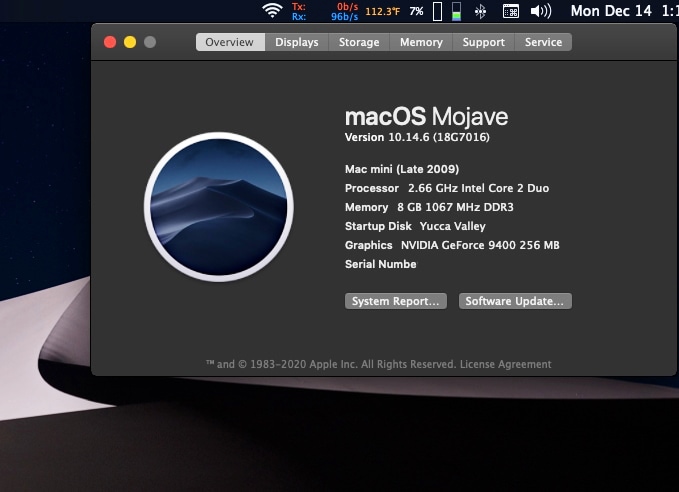This screenshot has height=492, width=679.
Task: Open the keyboard viewer menu icon
Action: pos(511,11)
